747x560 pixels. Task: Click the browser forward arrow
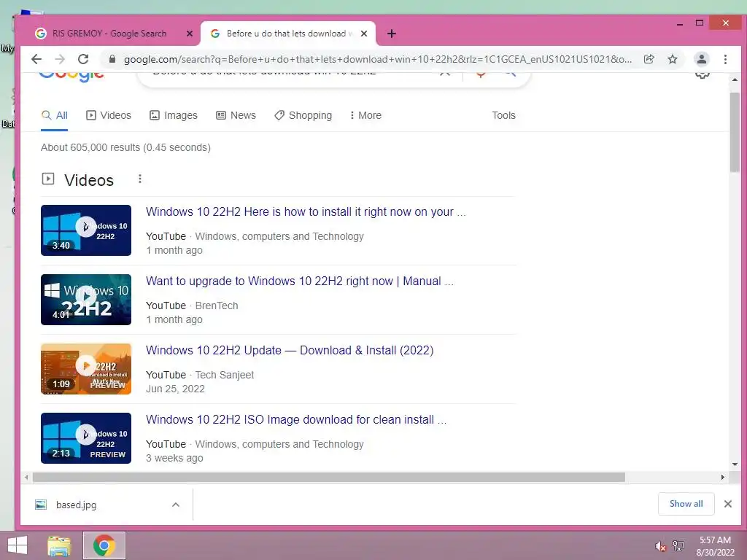pyautogui.click(x=60, y=59)
